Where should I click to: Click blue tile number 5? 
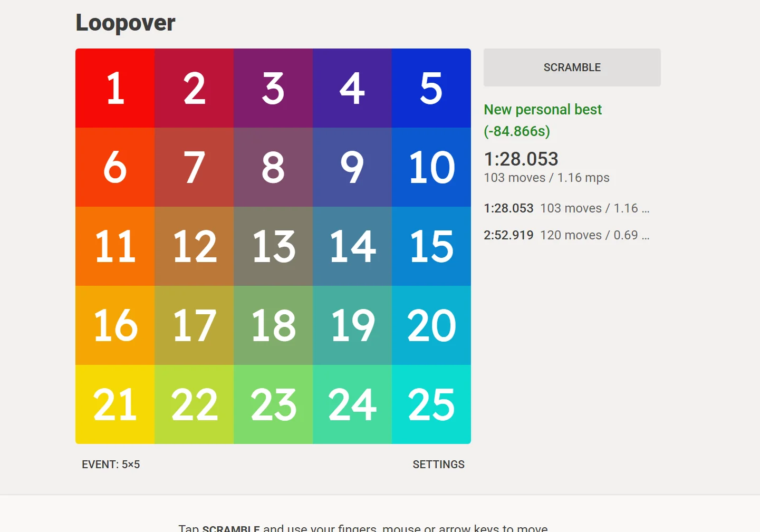click(x=431, y=88)
